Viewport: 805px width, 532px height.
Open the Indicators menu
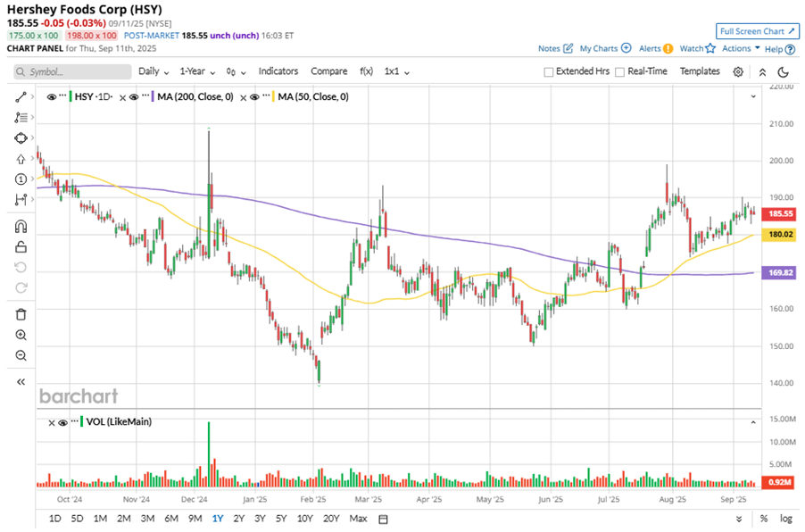pos(278,71)
